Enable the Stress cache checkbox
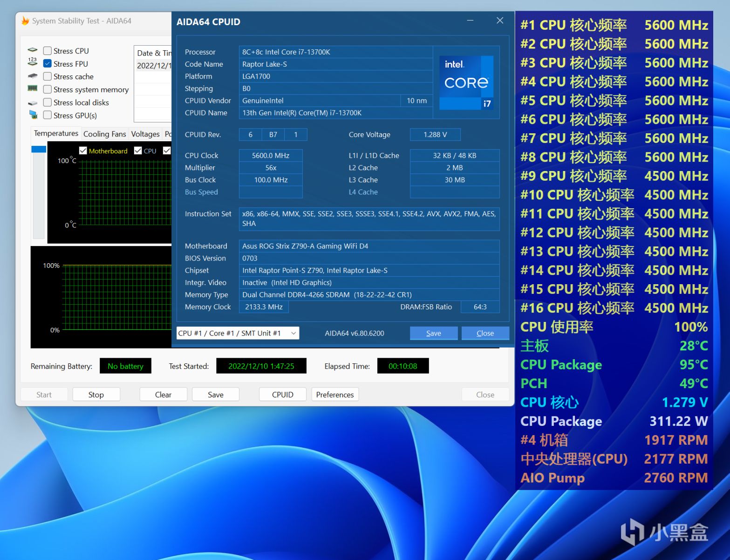The height and width of the screenshot is (560, 730). [47, 76]
